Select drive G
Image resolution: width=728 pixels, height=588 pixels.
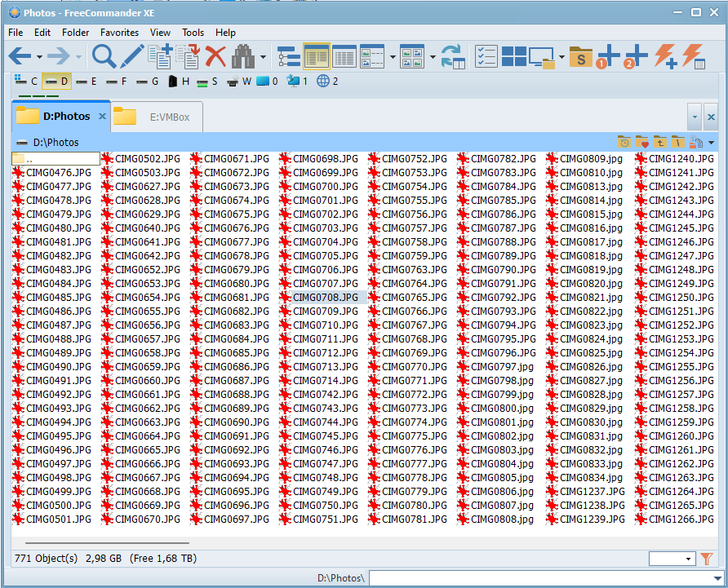tap(147, 82)
